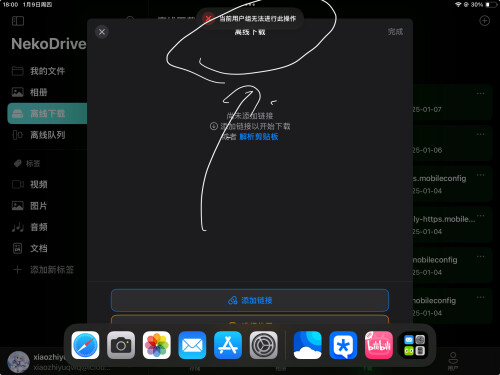Open more options for the 25-01-07 file

(x=480, y=93)
